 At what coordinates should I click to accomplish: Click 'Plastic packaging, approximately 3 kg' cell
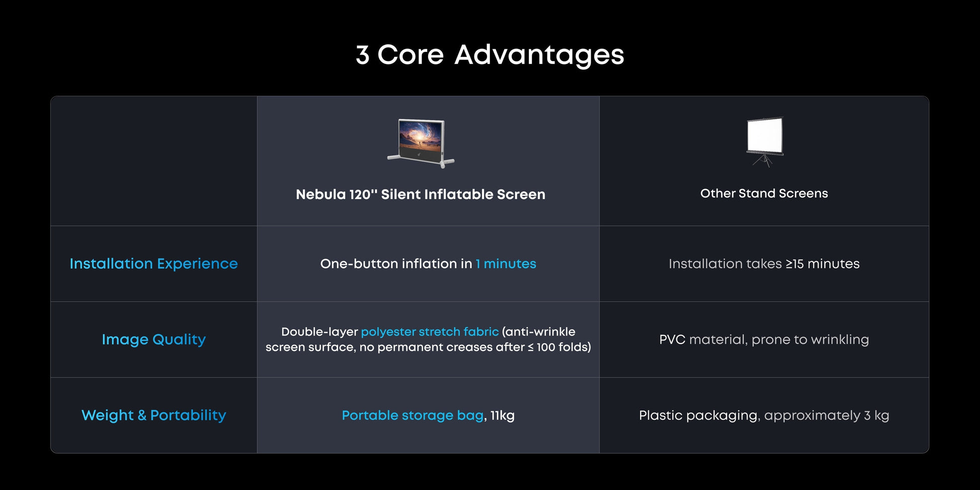764,415
